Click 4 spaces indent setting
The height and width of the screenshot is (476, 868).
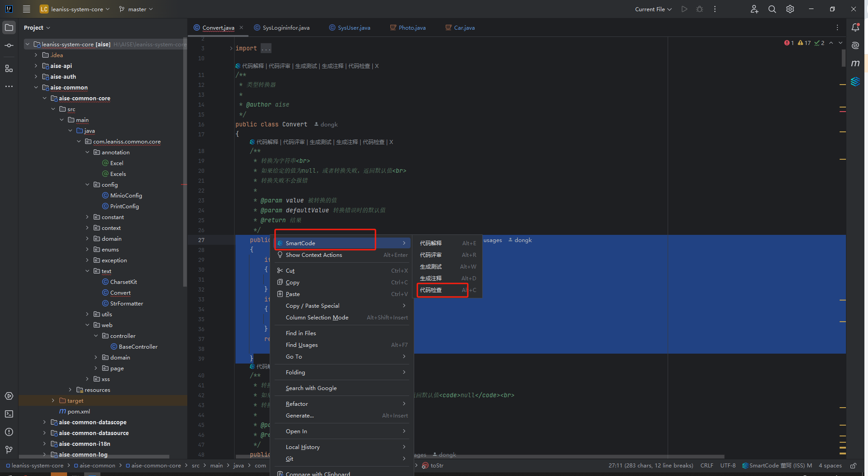pos(830,466)
